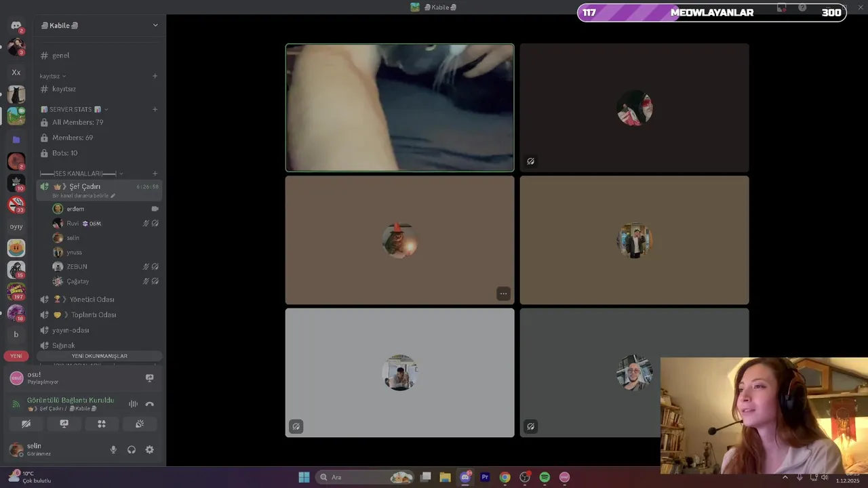The image size is (868, 488).
Task: Collapse the SERVER STATS category
Action: click(74, 109)
